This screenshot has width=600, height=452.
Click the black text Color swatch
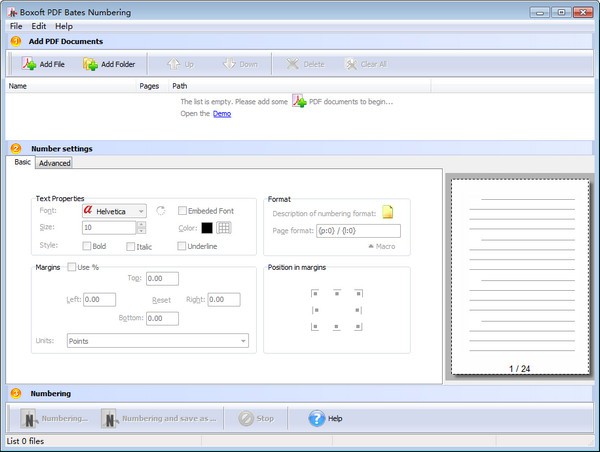point(207,228)
